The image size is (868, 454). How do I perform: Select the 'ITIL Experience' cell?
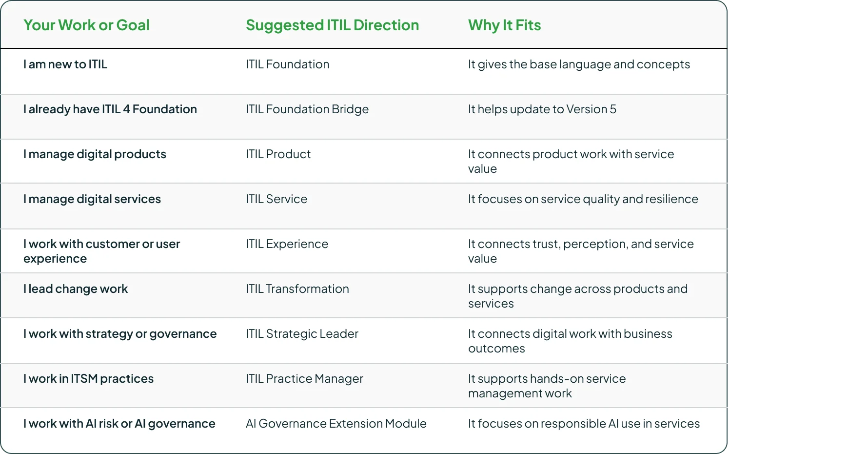click(287, 244)
